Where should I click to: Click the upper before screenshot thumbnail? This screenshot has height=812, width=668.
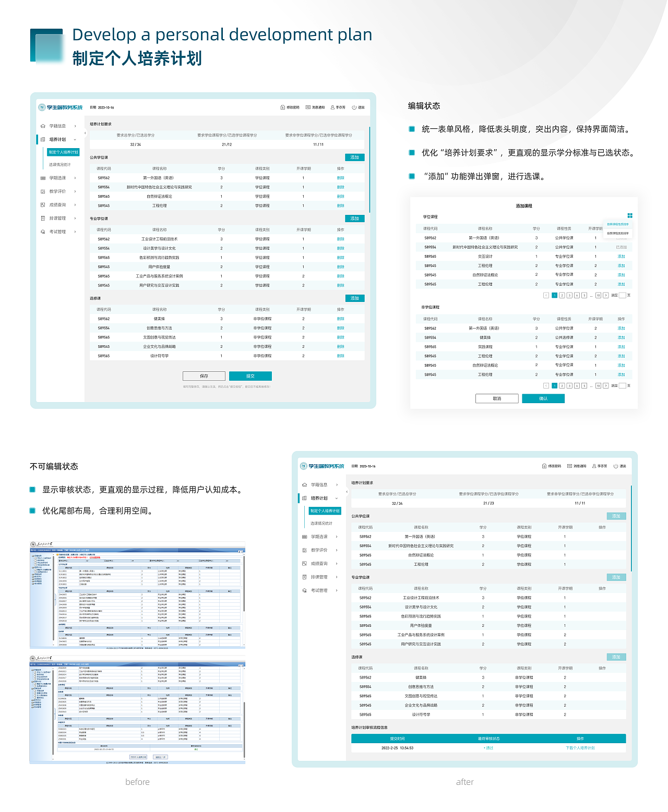pos(137,595)
